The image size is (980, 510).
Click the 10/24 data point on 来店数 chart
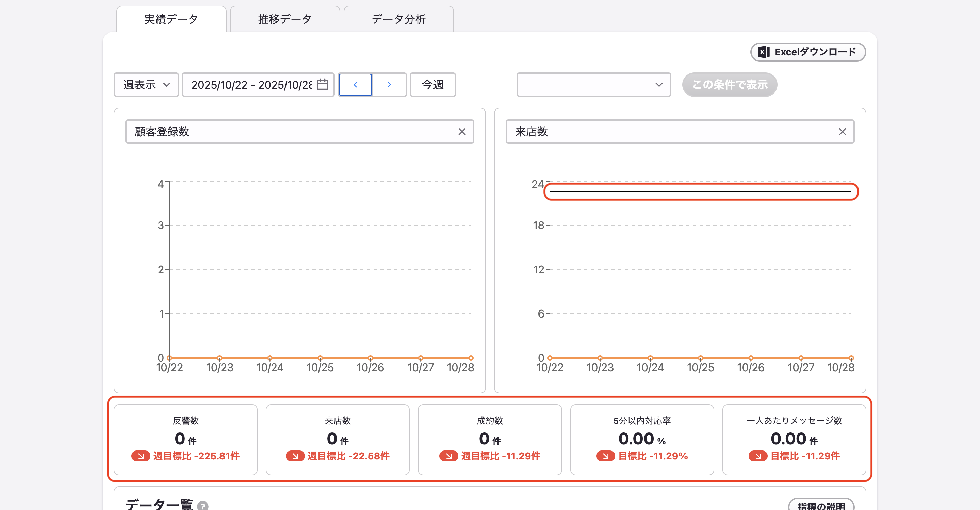(650, 358)
